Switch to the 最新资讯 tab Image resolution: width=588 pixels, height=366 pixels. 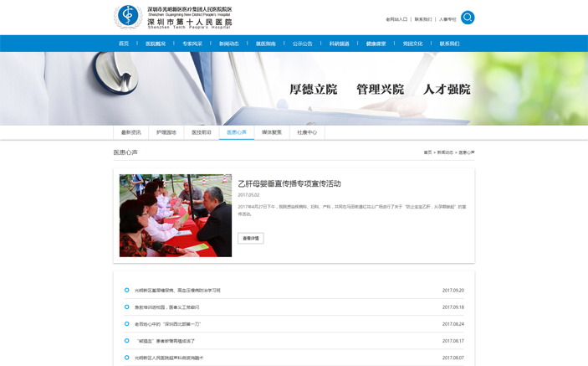tap(130, 132)
